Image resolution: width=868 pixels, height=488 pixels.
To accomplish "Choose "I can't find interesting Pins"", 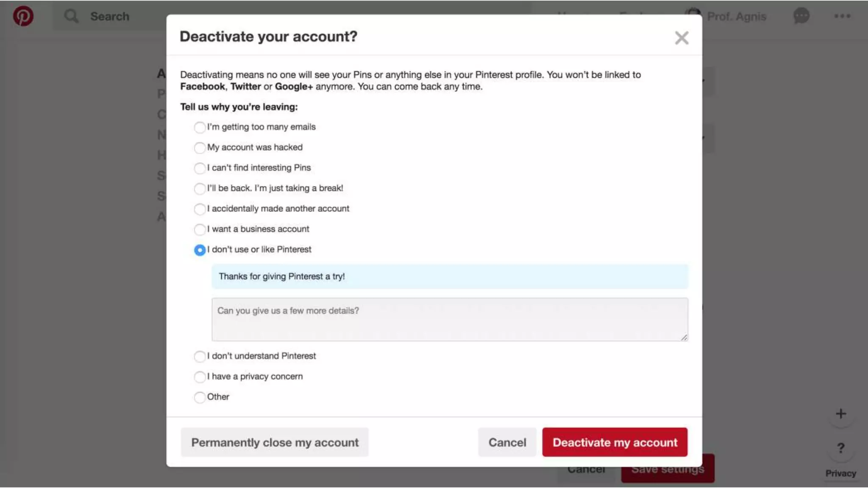I will click(200, 168).
